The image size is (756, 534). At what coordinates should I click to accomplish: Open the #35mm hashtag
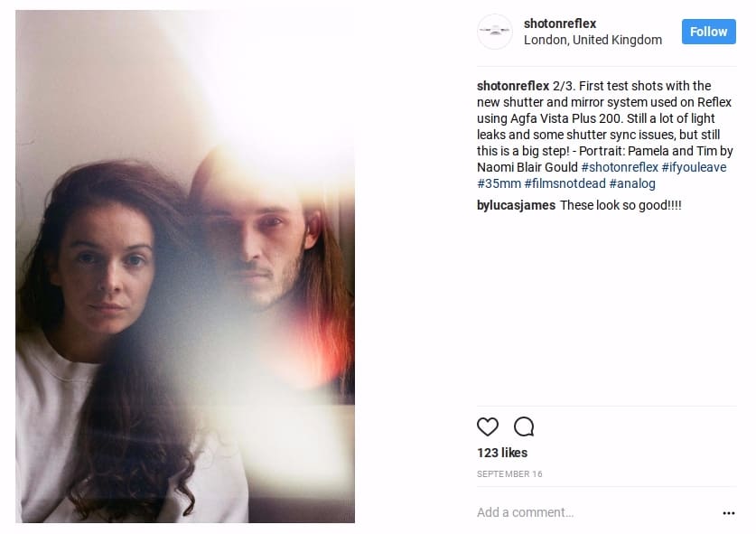499,183
